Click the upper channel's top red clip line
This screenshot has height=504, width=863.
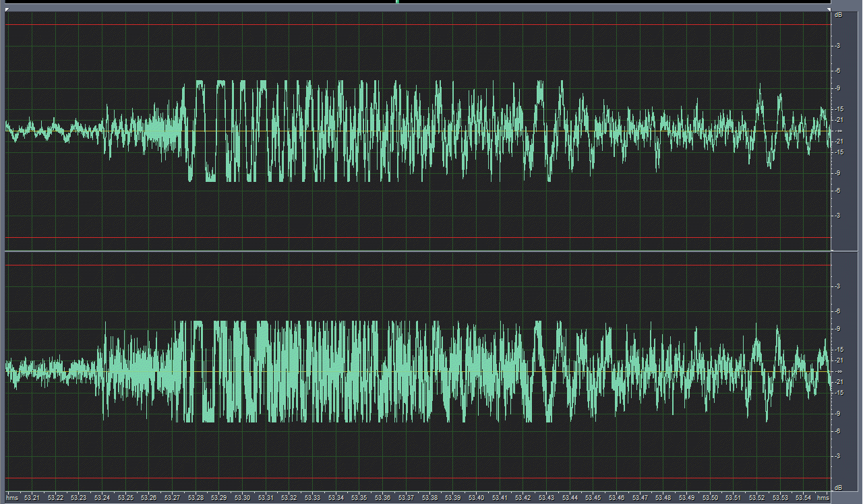tap(405, 25)
